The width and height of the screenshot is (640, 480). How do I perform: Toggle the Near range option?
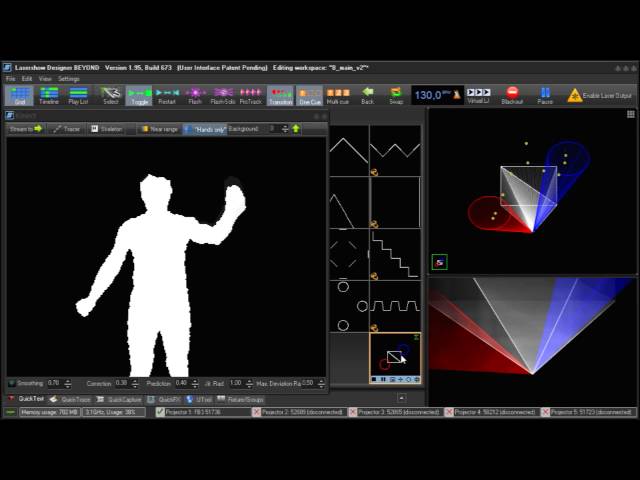point(159,129)
